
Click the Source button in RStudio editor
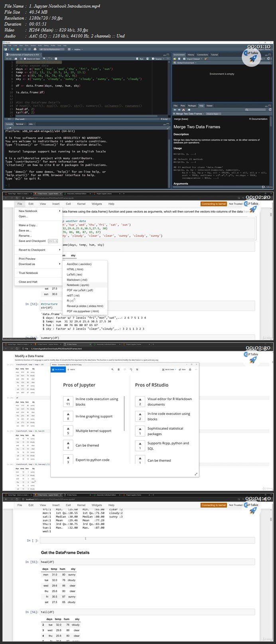click(158, 59)
